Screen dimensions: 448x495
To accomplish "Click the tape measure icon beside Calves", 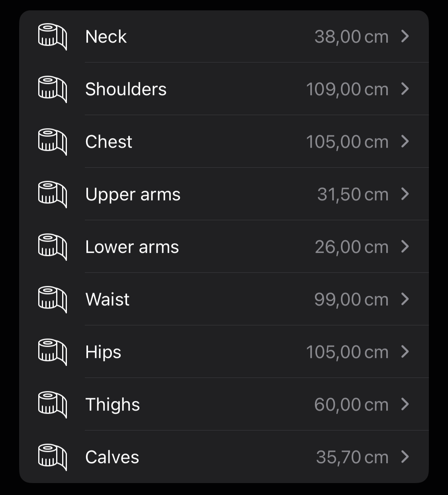I will pos(52,457).
